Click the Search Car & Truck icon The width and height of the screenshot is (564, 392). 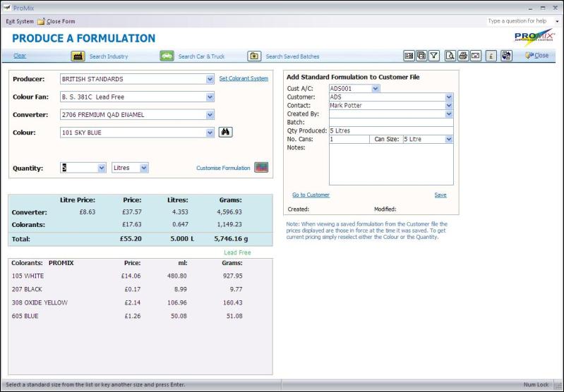[167, 56]
